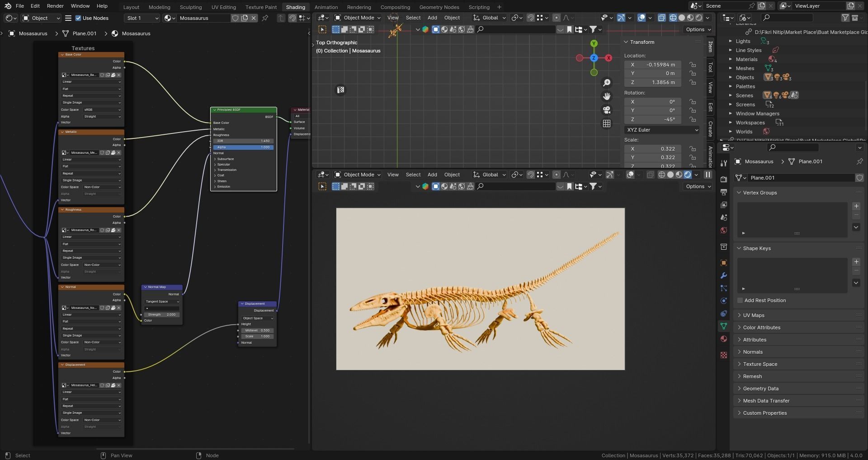Add a workspace with the plus tab
The width and height of the screenshot is (868, 460).
(x=499, y=7)
